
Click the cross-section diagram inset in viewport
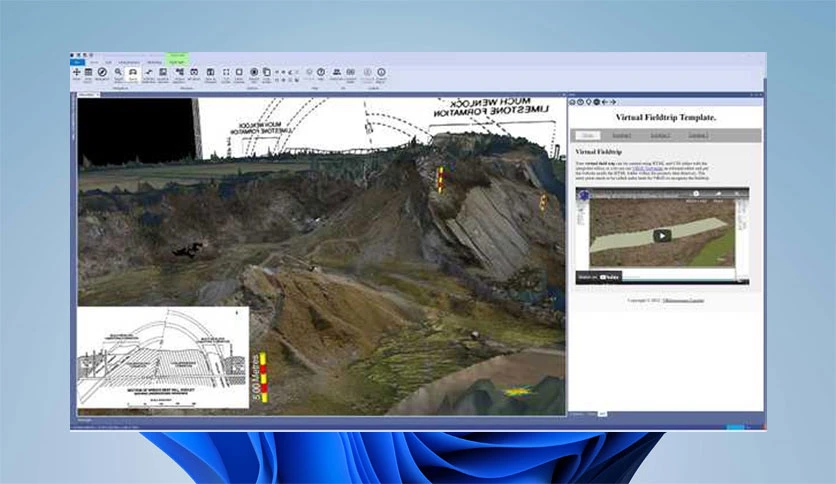point(163,358)
